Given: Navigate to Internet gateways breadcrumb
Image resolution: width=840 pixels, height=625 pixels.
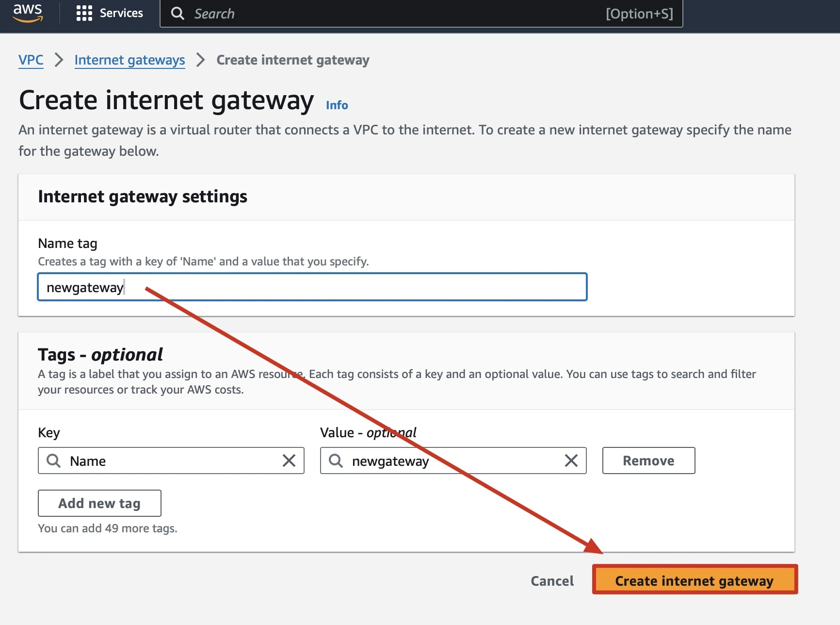Looking at the screenshot, I should click(129, 60).
